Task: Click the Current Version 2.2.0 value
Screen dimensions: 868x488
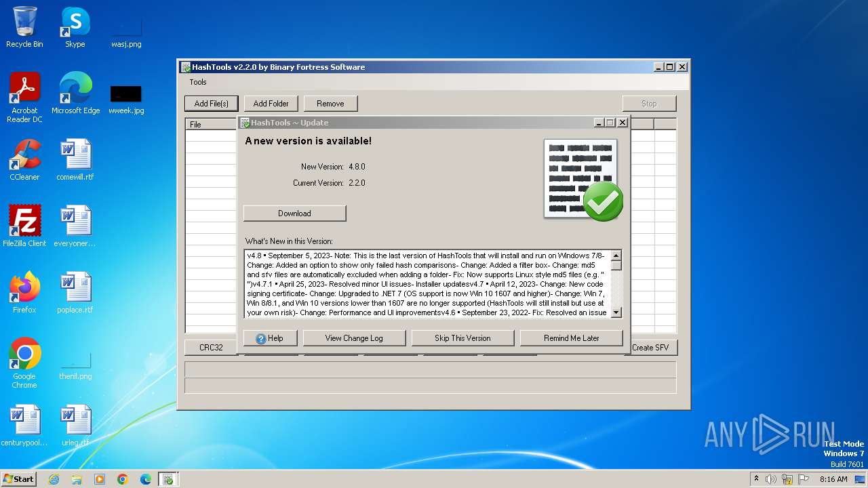Action: (357, 183)
